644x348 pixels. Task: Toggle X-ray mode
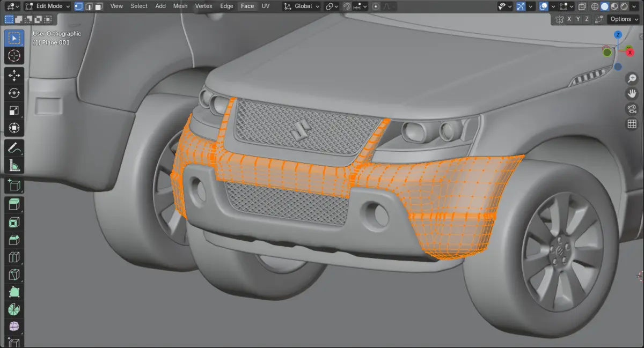(582, 6)
